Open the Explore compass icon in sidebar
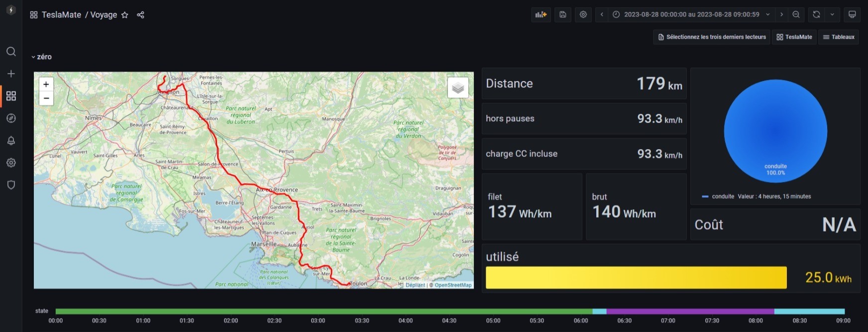868x332 pixels. [x=11, y=118]
